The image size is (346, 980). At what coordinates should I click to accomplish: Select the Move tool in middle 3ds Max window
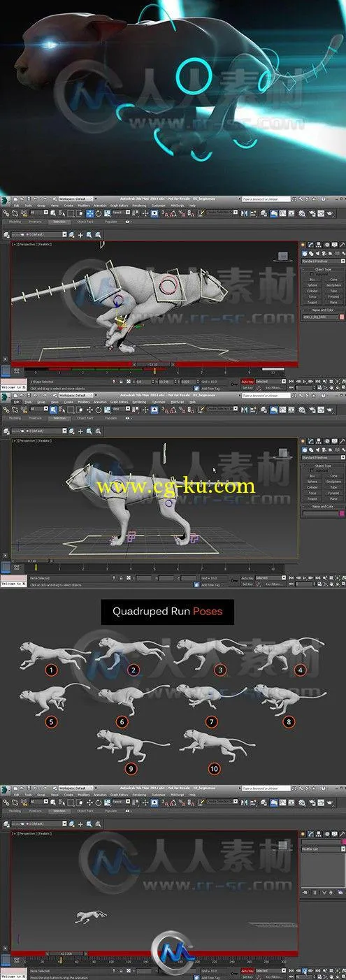[89, 409]
